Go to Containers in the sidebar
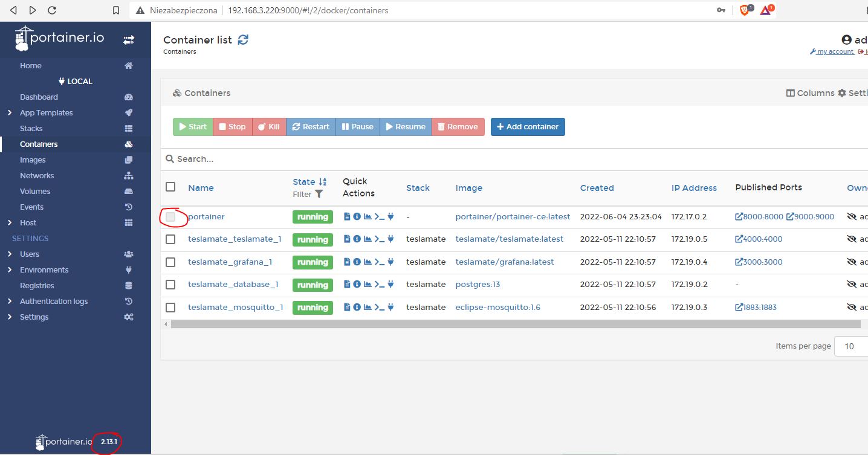Image resolution: width=868 pixels, height=455 pixels. pos(38,144)
